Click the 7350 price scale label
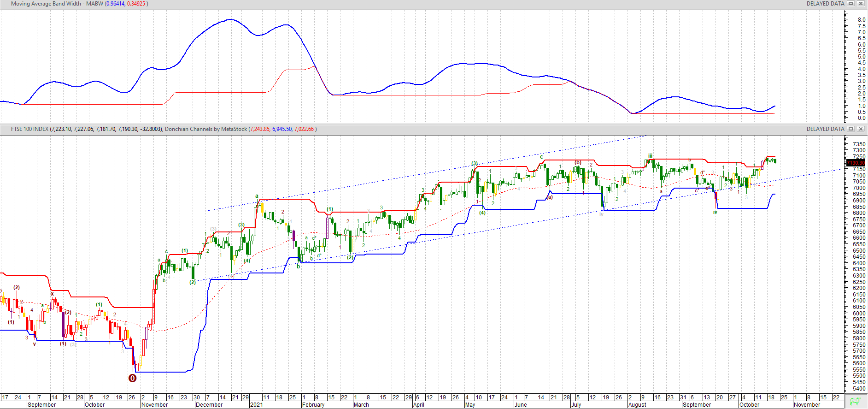The width and height of the screenshot is (868, 409). [x=859, y=144]
